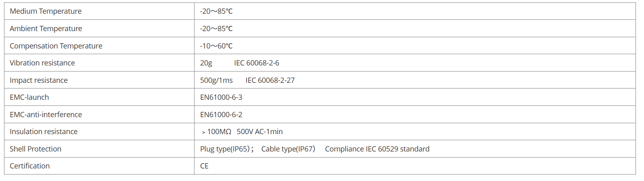Viewport: 644px width, 181px height.
Task: Click the EMC-anti-interference label
Action: [46, 115]
